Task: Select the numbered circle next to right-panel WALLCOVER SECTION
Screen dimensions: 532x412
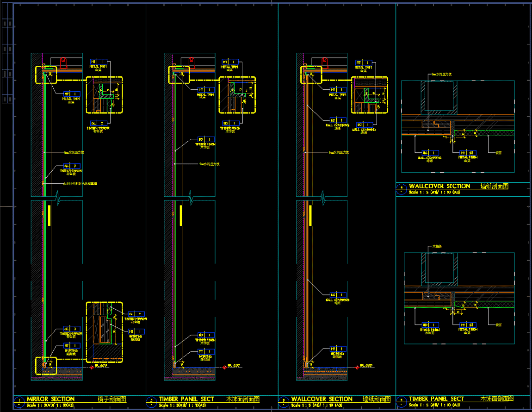Action: click(x=401, y=188)
